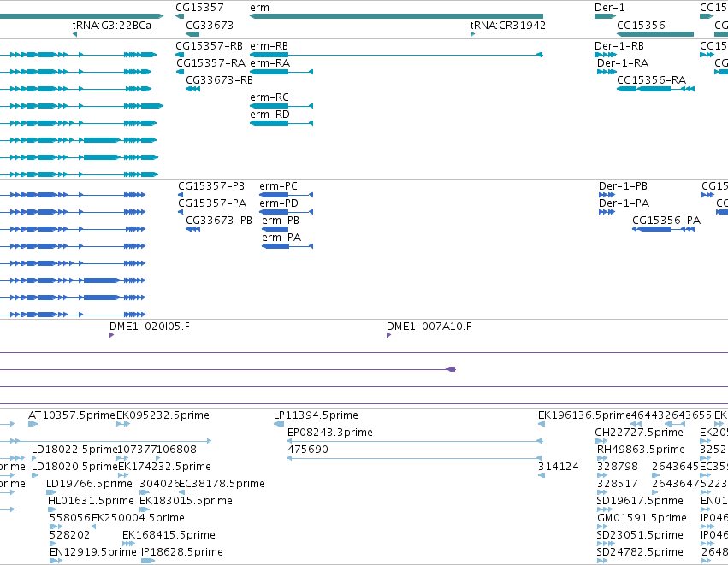Click the CG15357-PB protein label

tap(211, 186)
